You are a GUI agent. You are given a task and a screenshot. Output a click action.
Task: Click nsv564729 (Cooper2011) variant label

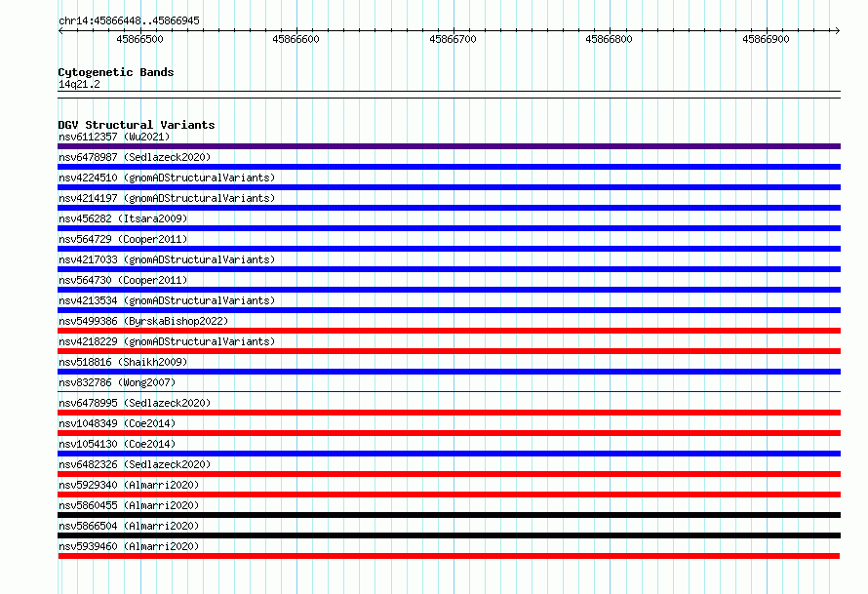coord(123,239)
